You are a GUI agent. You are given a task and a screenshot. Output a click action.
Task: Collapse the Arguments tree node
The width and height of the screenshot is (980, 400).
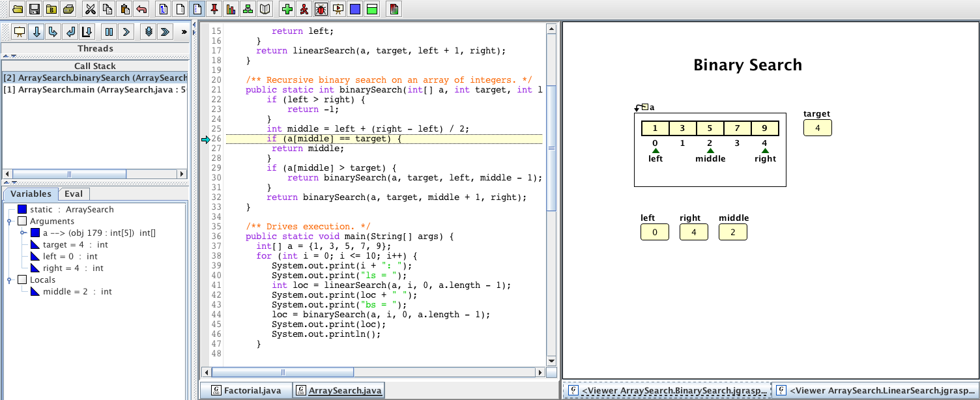(9, 221)
